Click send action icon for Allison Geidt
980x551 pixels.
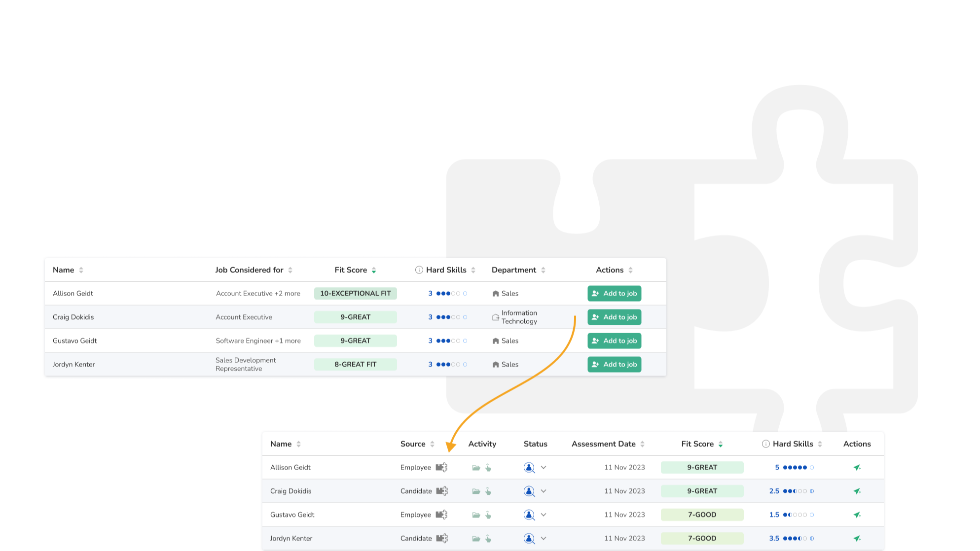[x=857, y=468]
